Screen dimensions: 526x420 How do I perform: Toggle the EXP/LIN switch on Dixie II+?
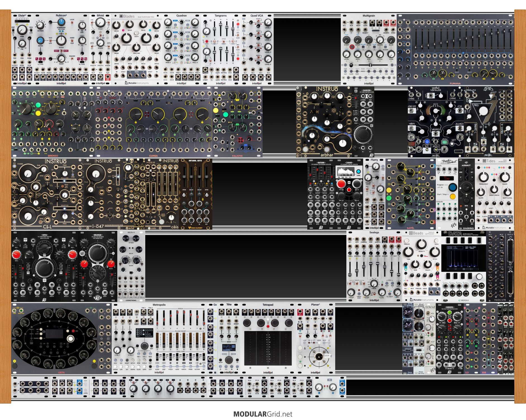(x=13, y=30)
